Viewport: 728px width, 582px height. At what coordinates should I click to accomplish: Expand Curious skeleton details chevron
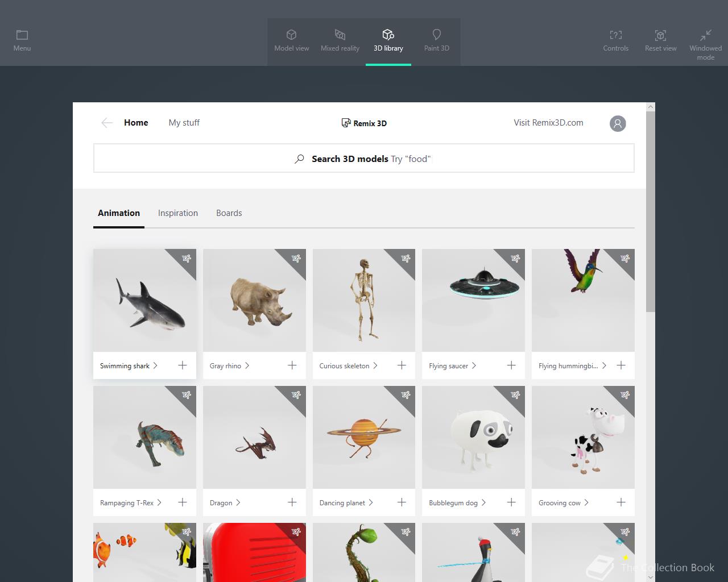[x=375, y=365]
